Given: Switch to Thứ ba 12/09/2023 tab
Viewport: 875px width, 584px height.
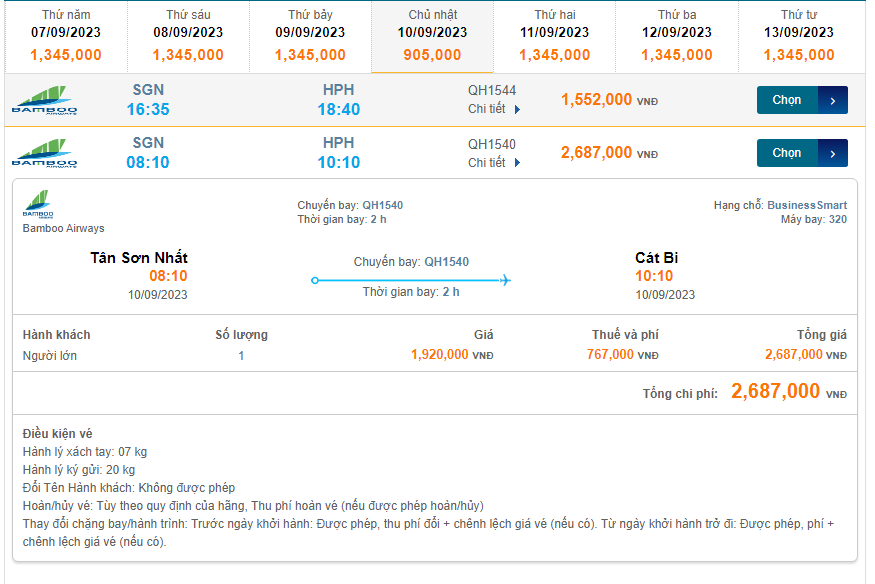Looking at the screenshot, I should coord(676,36).
